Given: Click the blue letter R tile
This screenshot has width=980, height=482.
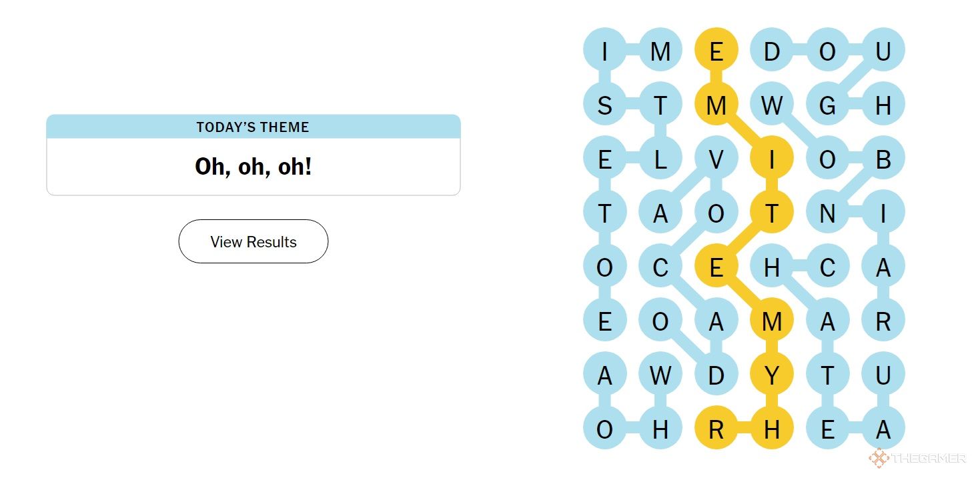Looking at the screenshot, I should [x=883, y=321].
